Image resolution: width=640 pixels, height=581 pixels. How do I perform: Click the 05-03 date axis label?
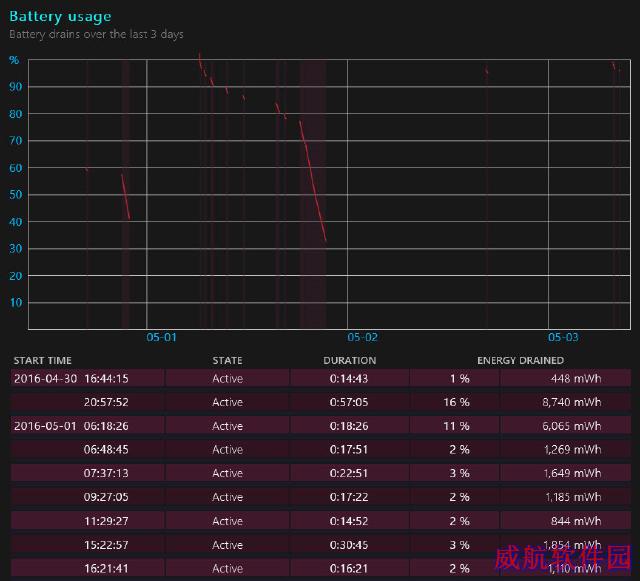tap(563, 337)
